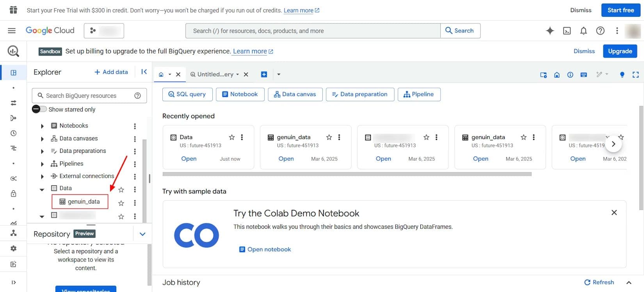644x292 pixels.
Task: Open data transfers arrows icon in side rail
Action: (x=14, y=103)
